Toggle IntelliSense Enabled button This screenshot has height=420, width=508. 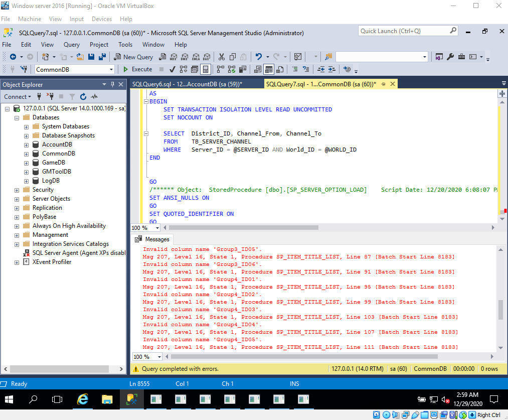tap(206, 69)
